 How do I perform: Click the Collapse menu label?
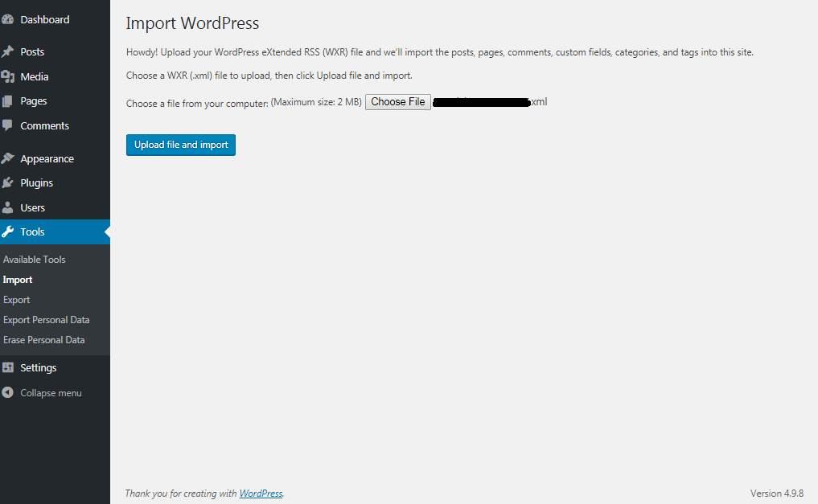tap(51, 393)
